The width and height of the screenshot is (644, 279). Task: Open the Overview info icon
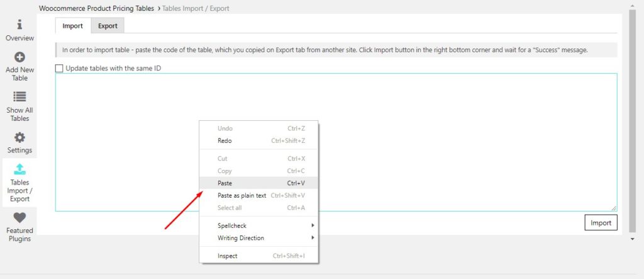pos(19,25)
